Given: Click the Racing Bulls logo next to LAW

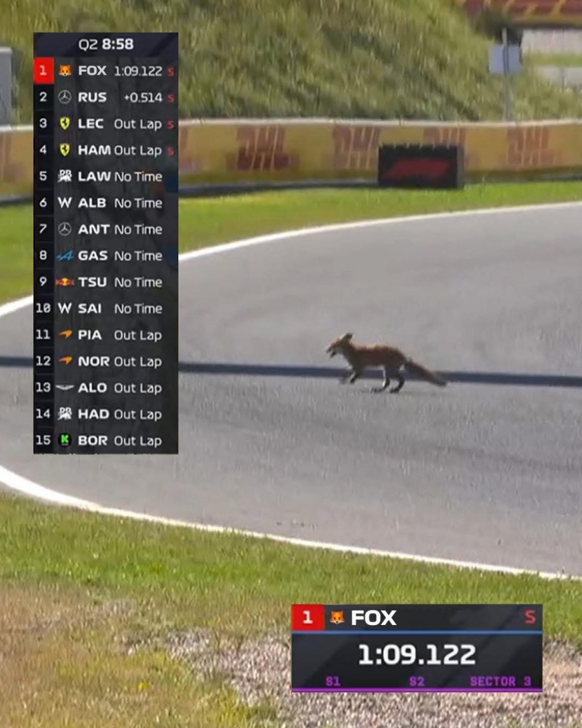Looking at the screenshot, I should (65, 176).
